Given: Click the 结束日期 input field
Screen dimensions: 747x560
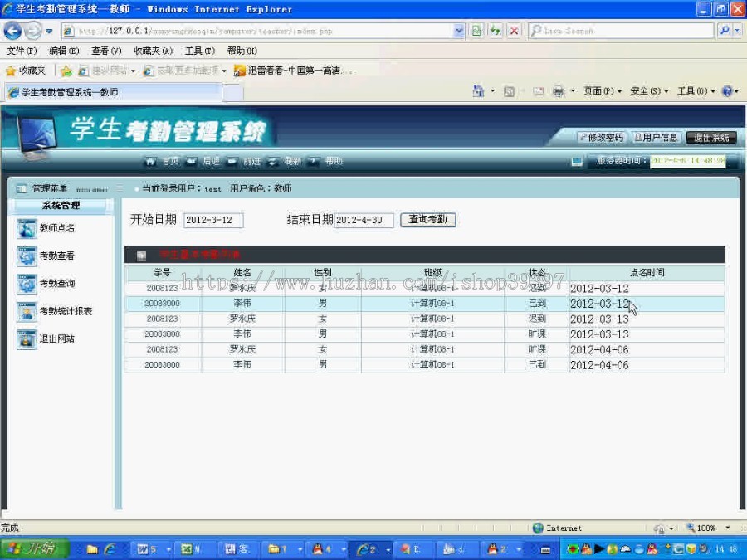Looking at the screenshot, I should coord(364,220).
